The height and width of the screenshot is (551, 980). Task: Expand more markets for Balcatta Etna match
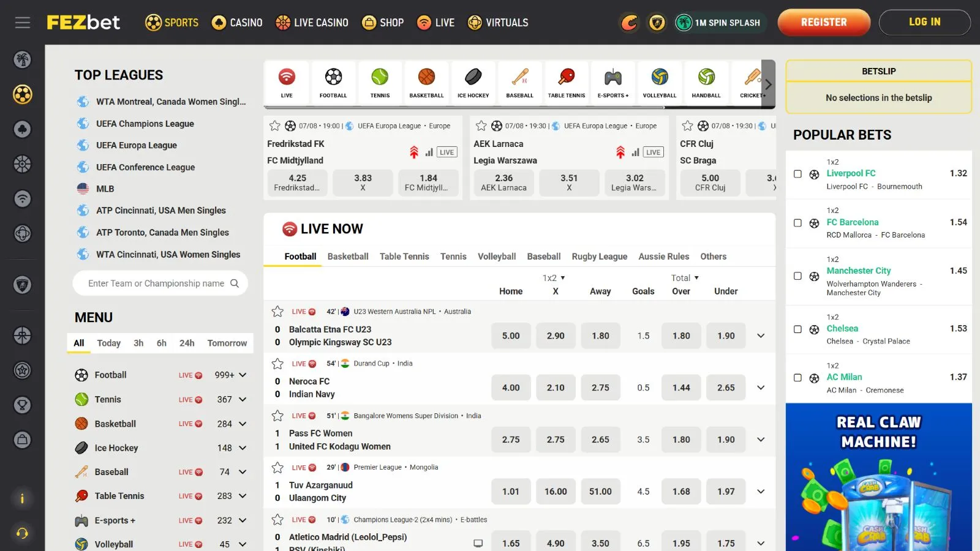(761, 335)
